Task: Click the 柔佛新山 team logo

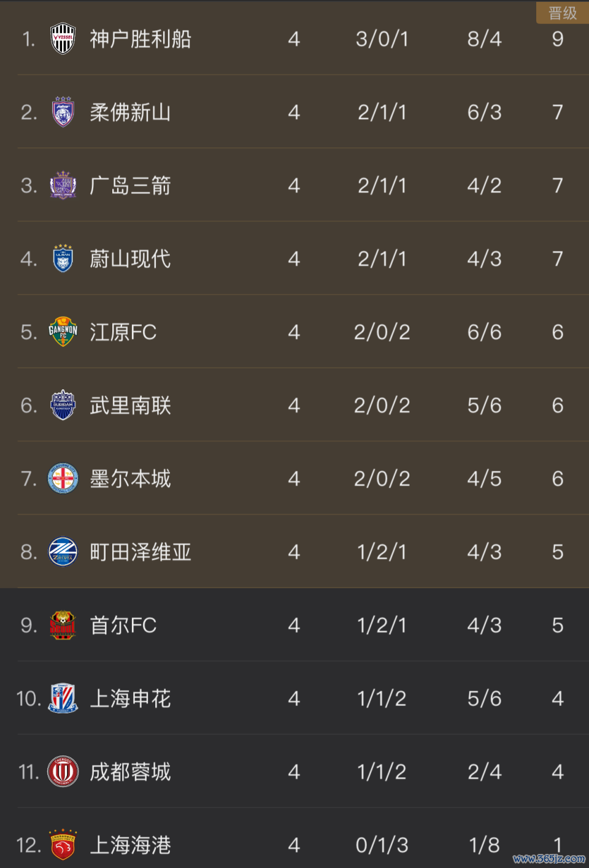Action: point(63,112)
